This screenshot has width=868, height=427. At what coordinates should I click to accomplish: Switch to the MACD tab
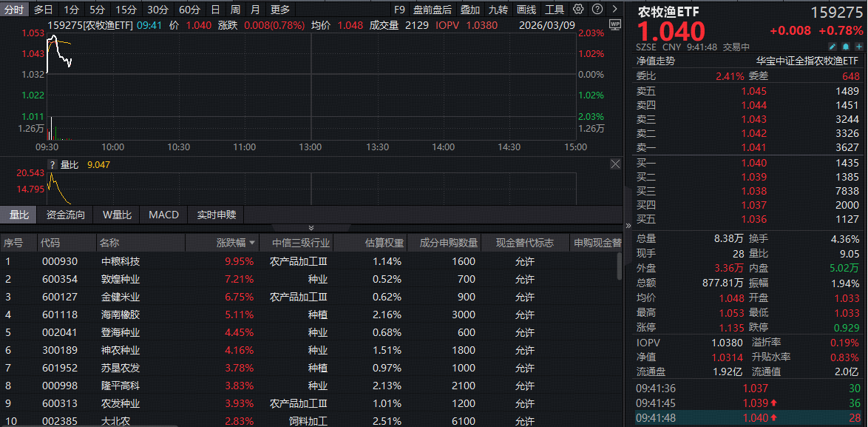(x=162, y=215)
